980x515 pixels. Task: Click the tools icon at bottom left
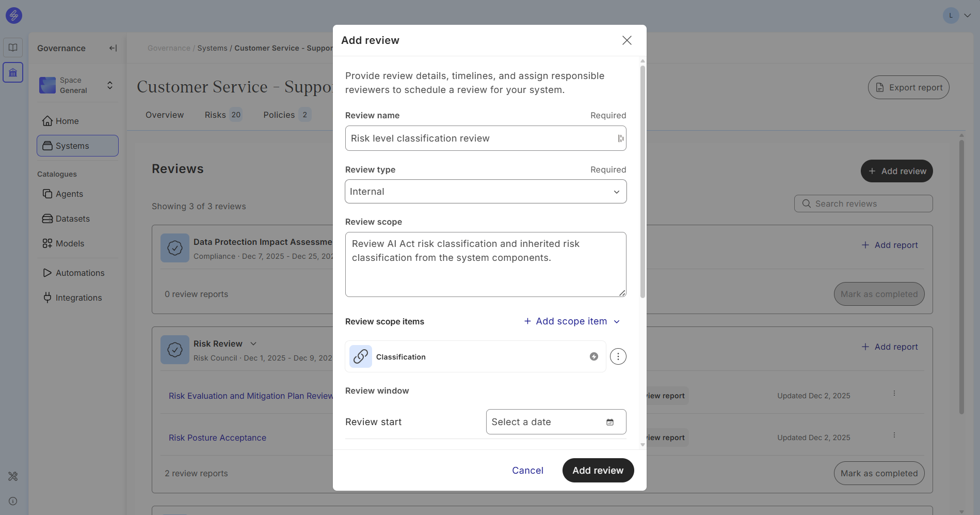click(x=13, y=476)
